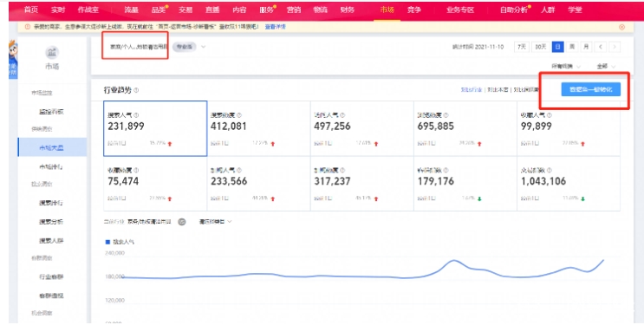Open 业务专区 in the top navigation
The height and width of the screenshot is (325, 644).
click(460, 10)
